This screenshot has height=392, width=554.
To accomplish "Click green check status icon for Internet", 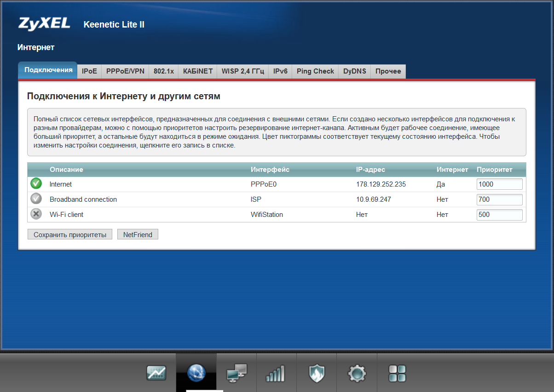I will click(36, 184).
